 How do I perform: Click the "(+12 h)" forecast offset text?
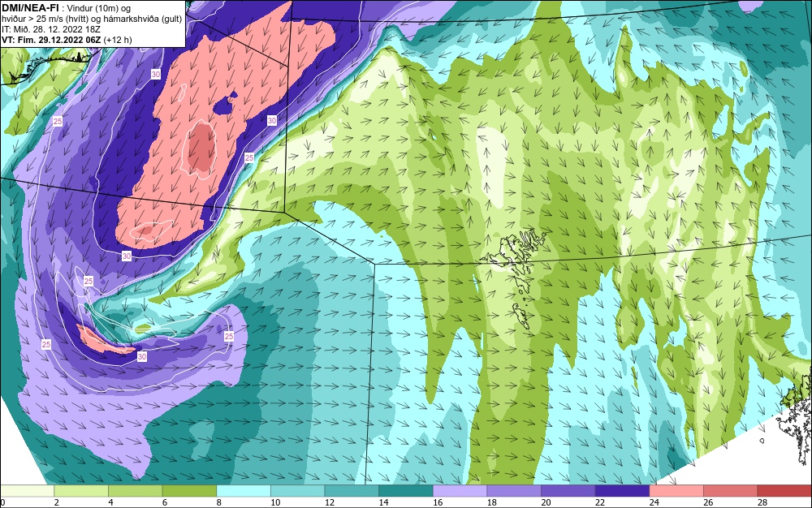pyautogui.click(x=118, y=40)
